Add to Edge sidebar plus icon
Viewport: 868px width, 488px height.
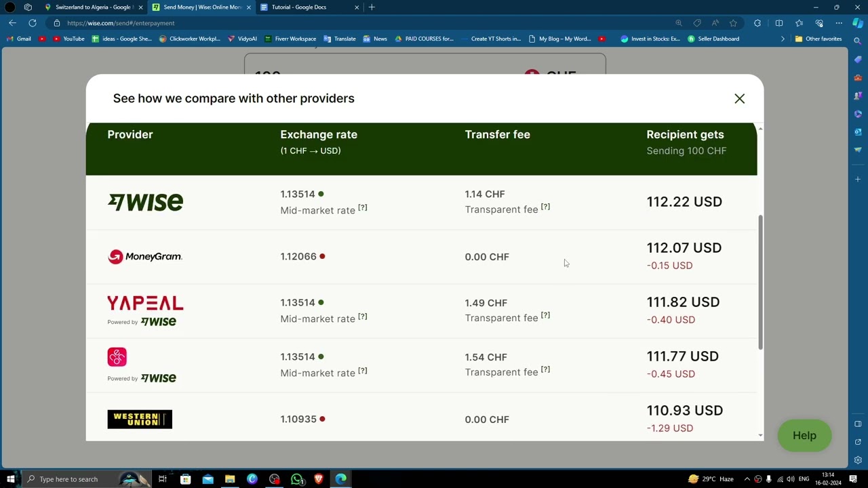pyautogui.click(x=858, y=179)
